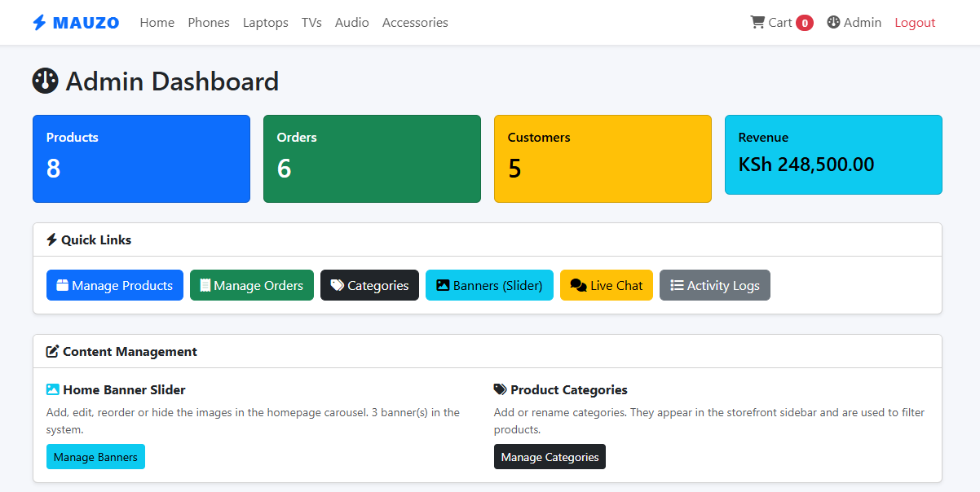Open the Cart link text

pyautogui.click(x=780, y=23)
